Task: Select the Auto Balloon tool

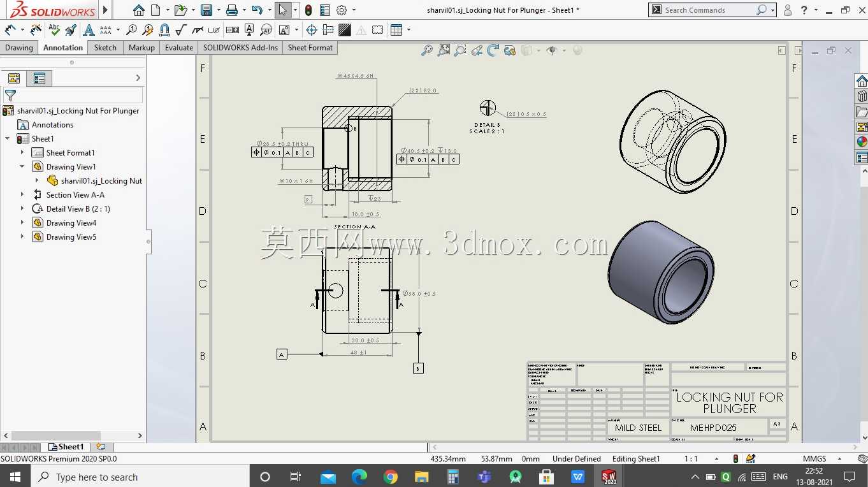Action: [x=148, y=29]
